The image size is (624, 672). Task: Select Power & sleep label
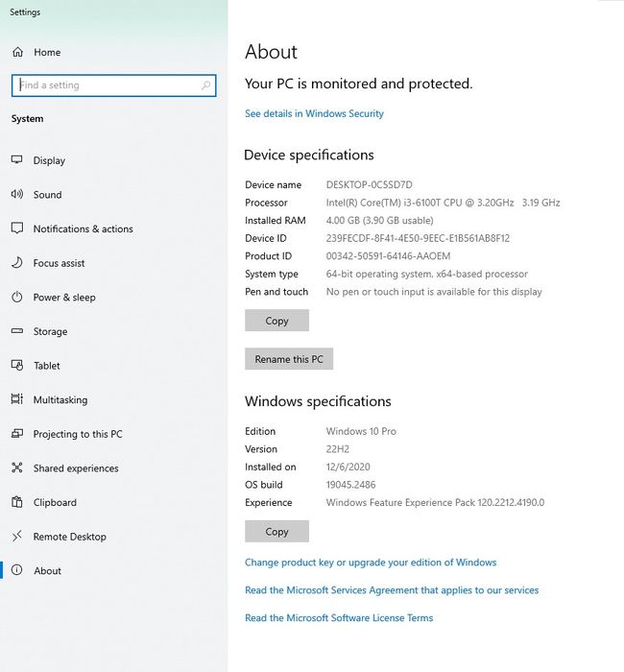[64, 298]
